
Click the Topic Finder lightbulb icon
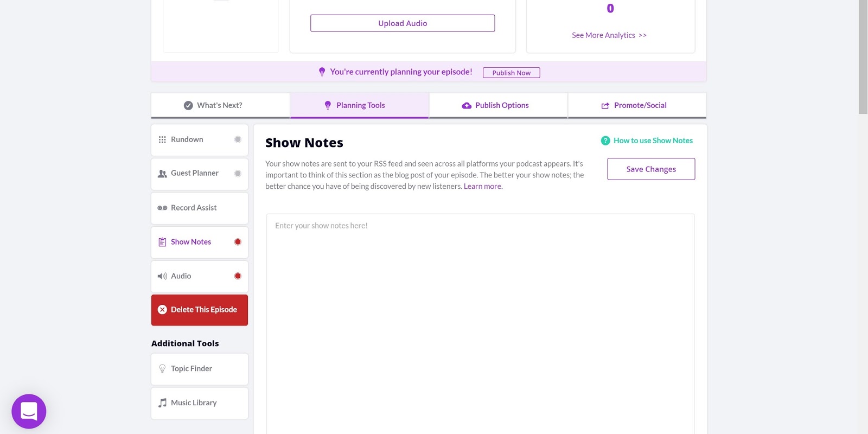click(162, 368)
